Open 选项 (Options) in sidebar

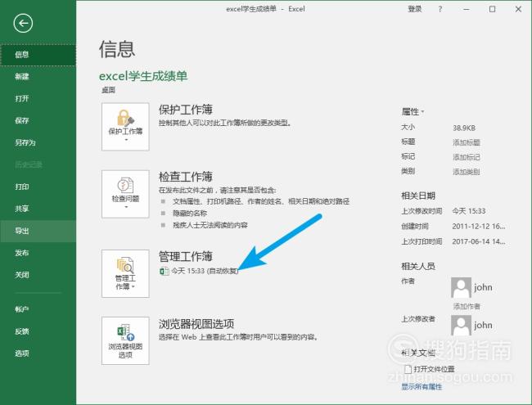tap(38, 353)
